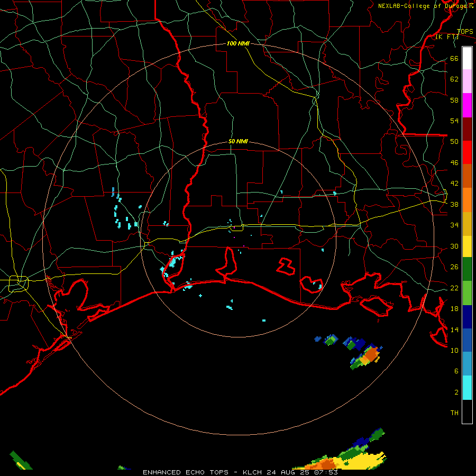Click the "58" scale value
Screen dimensions: 476x476
tap(454, 100)
